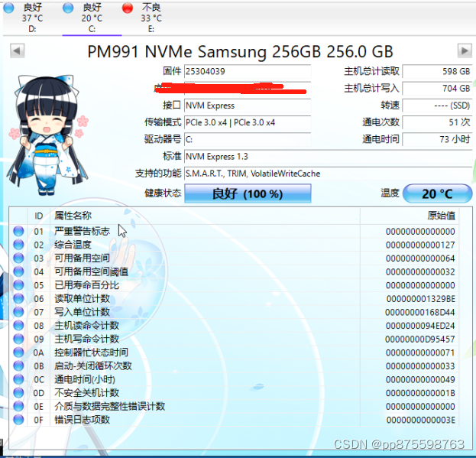This screenshot has height=458, width=476.
Task: Click status orb for attribute 0E 介质与数据完整性错误计数
Action: point(18,406)
